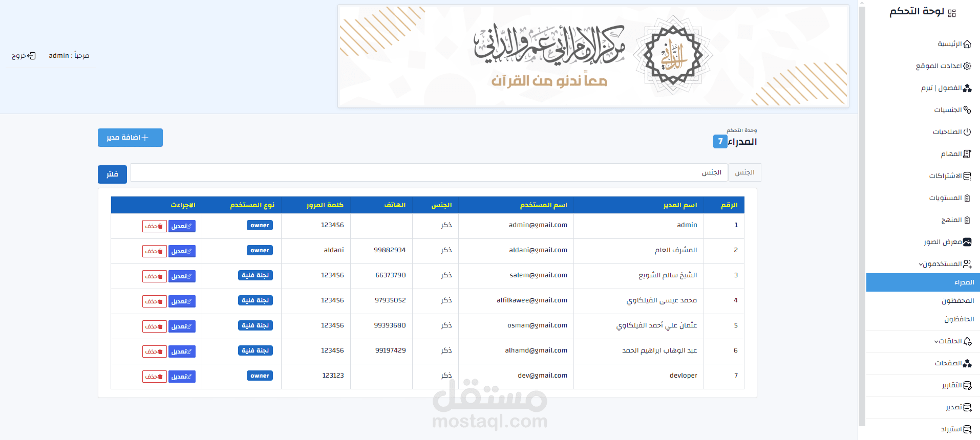Click حذف for the devloper row
This screenshot has height=440, width=980.
point(155,377)
